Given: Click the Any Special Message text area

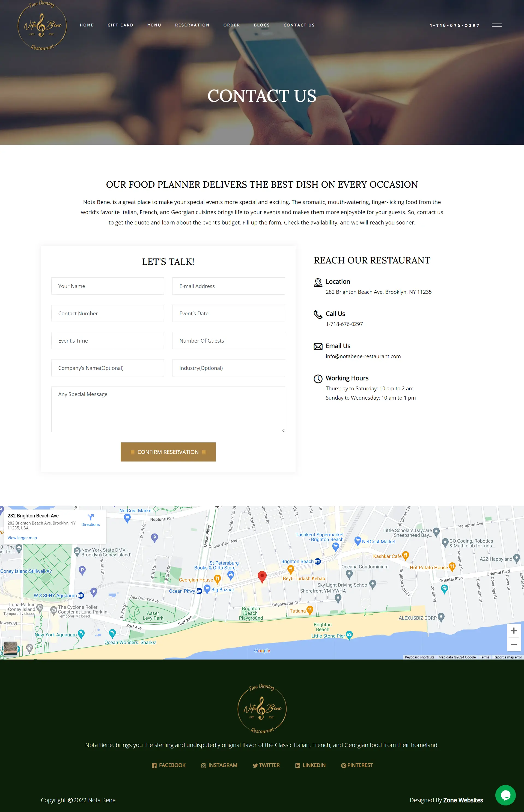Looking at the screenshot, I should (168, 409).
